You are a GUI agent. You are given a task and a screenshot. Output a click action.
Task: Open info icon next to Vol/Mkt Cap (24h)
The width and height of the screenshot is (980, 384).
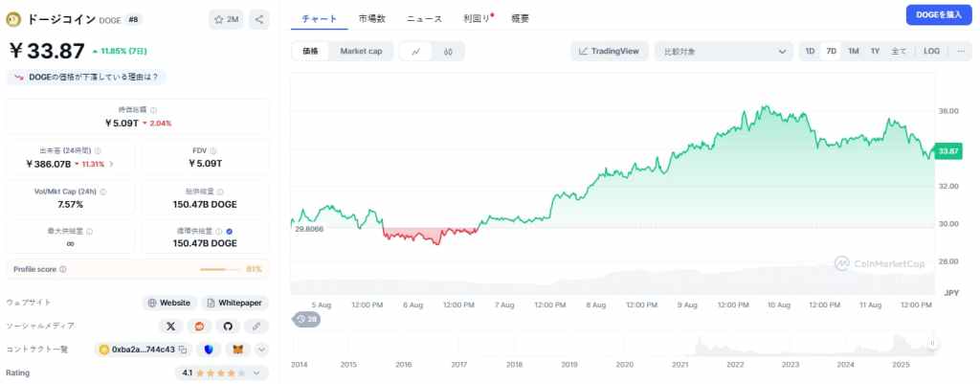(103, 192)
